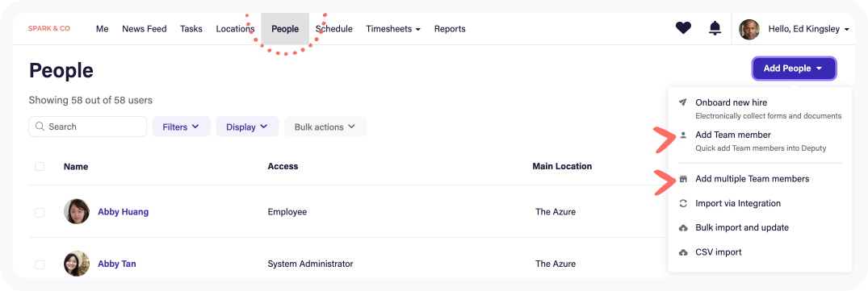Click the Add multiple Team members icon
This screenshot has height=291, width=868.
(683, 179)
